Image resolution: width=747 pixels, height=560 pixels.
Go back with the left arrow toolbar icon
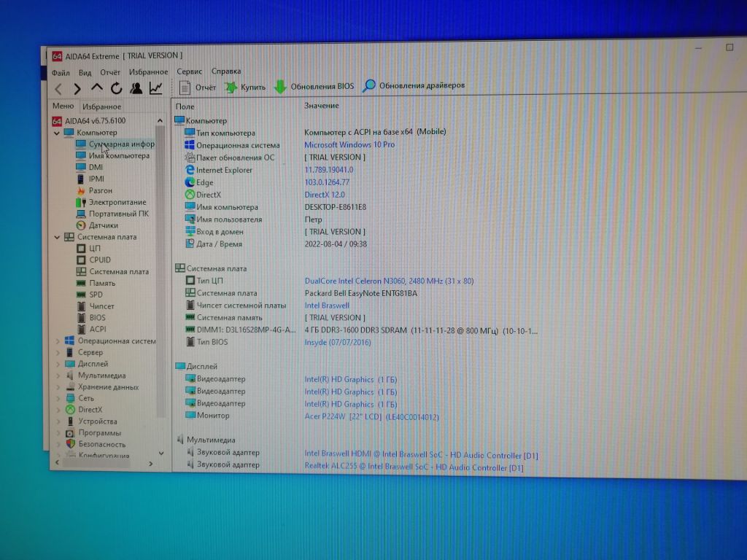[x=58, y=88]
